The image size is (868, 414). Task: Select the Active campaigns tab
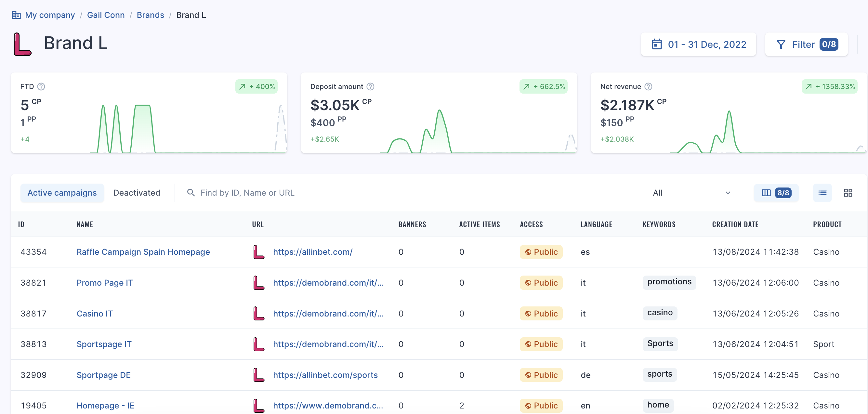click(62, 193)
